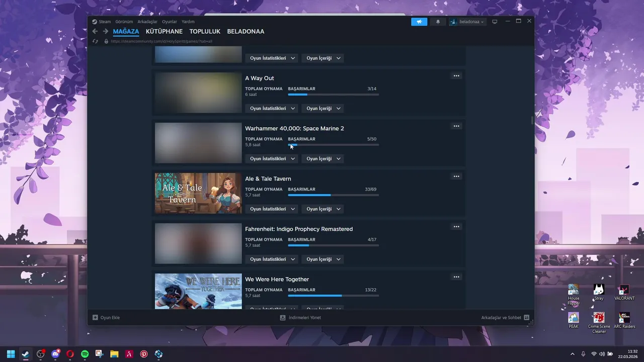This screenshot has width=644, height=362.
Task: Open the Windows Start menu
Action: click(11, 354)
